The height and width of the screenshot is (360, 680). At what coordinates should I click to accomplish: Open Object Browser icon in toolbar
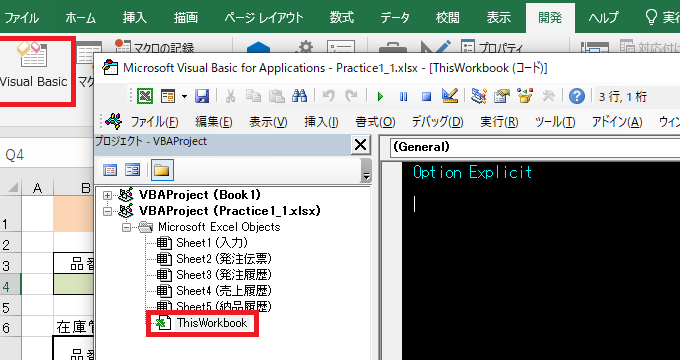525,96
